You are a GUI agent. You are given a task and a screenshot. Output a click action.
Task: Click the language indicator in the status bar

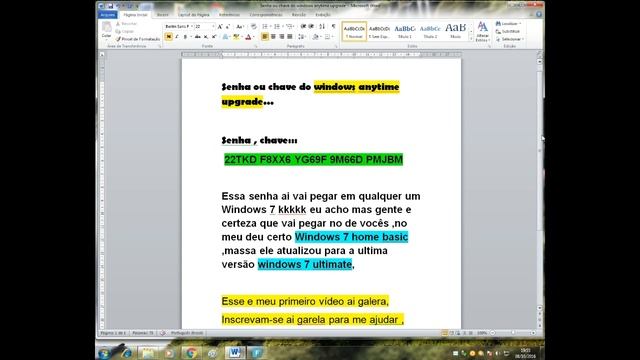(187, 333)
